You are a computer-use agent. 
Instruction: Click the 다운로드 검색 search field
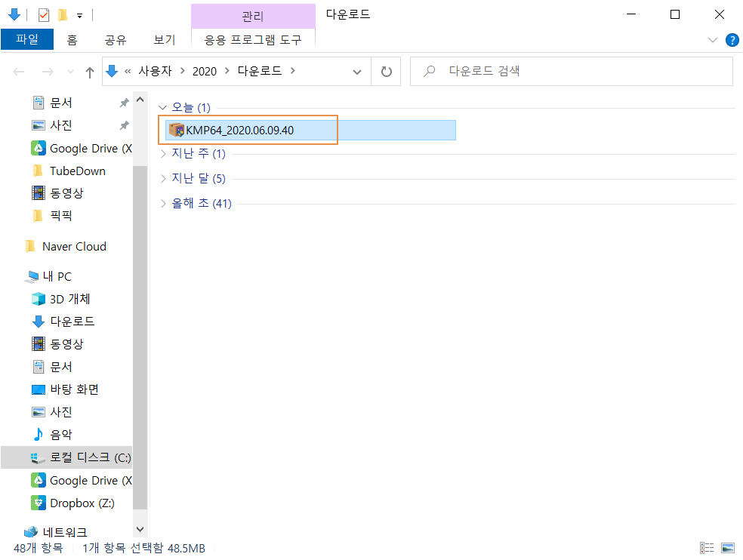tap(572, 72)
